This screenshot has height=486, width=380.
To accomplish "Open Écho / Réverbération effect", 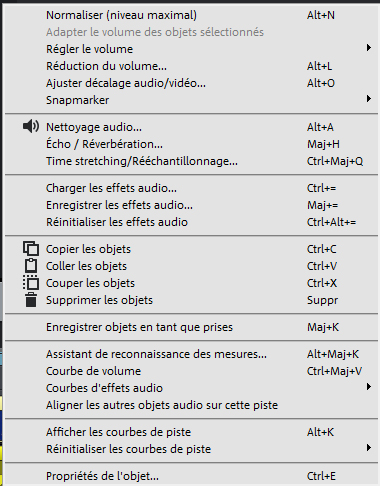I will (x=192, y=144).
